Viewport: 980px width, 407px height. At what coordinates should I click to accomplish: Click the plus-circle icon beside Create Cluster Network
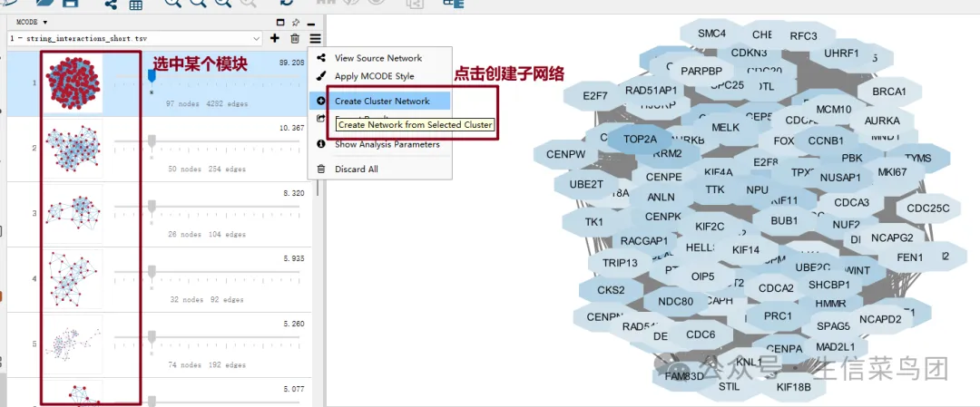[321, 101]
